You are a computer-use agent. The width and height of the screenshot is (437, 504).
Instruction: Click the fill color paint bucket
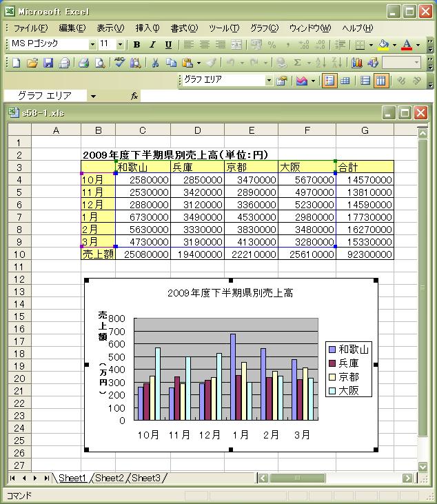click(x=384, y=45)
